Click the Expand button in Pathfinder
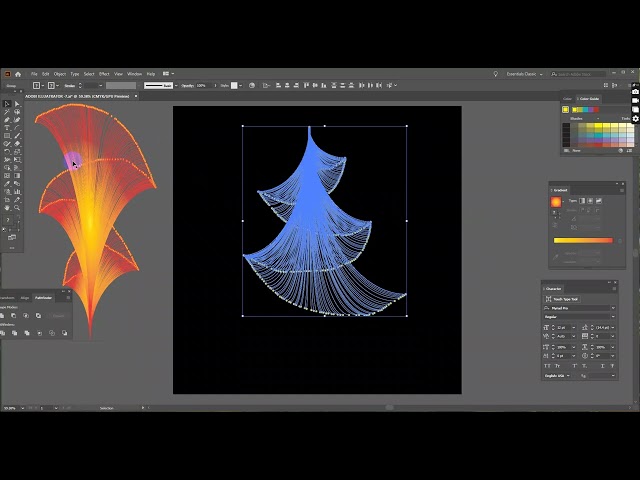640x480 pixels. (58, 316)
